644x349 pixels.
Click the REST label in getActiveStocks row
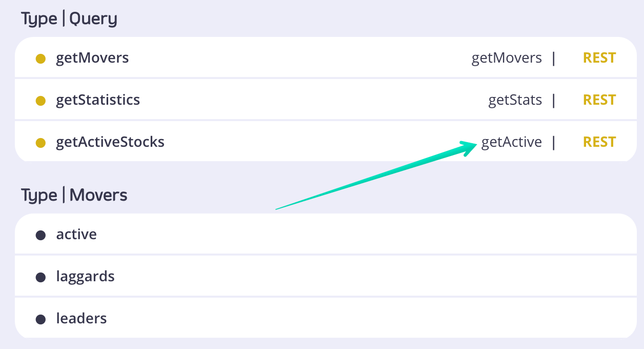(x=599, y=142)
